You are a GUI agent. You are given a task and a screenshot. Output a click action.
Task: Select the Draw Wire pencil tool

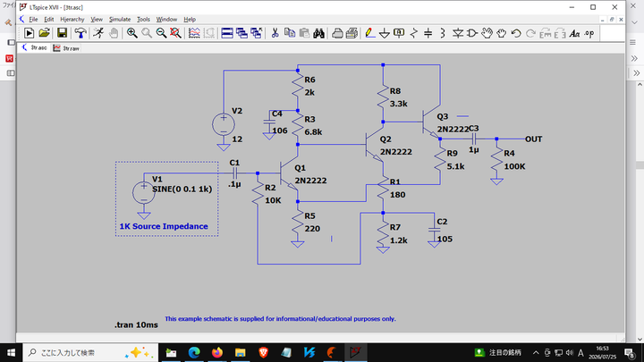click(x=369, y=33)
